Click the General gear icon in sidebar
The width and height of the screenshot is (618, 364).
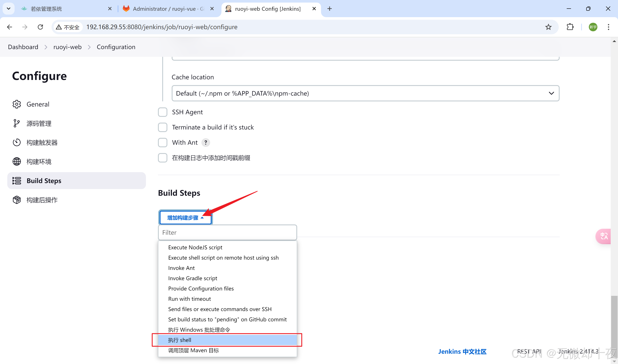click(x=17, y=104)
